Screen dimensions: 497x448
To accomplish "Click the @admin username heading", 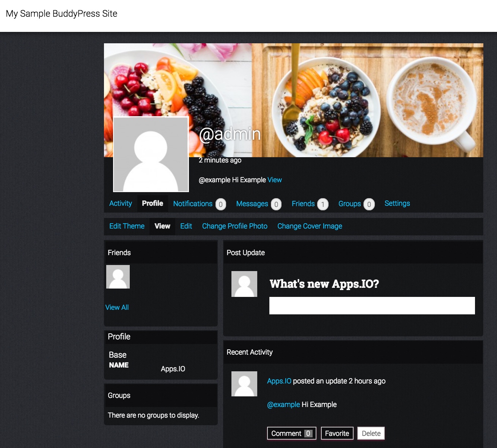I will pos(230,134).
